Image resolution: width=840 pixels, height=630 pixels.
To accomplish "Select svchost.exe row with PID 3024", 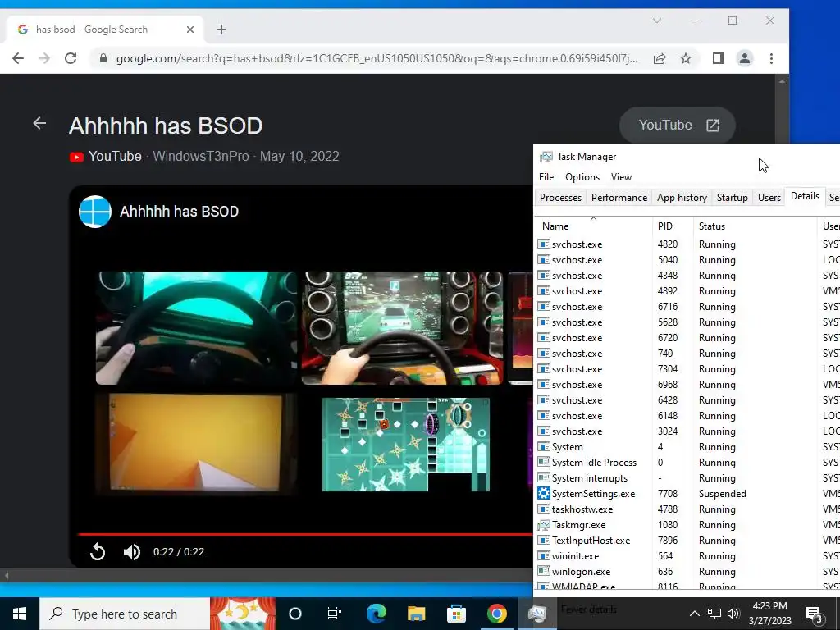I will coord(687,431).
